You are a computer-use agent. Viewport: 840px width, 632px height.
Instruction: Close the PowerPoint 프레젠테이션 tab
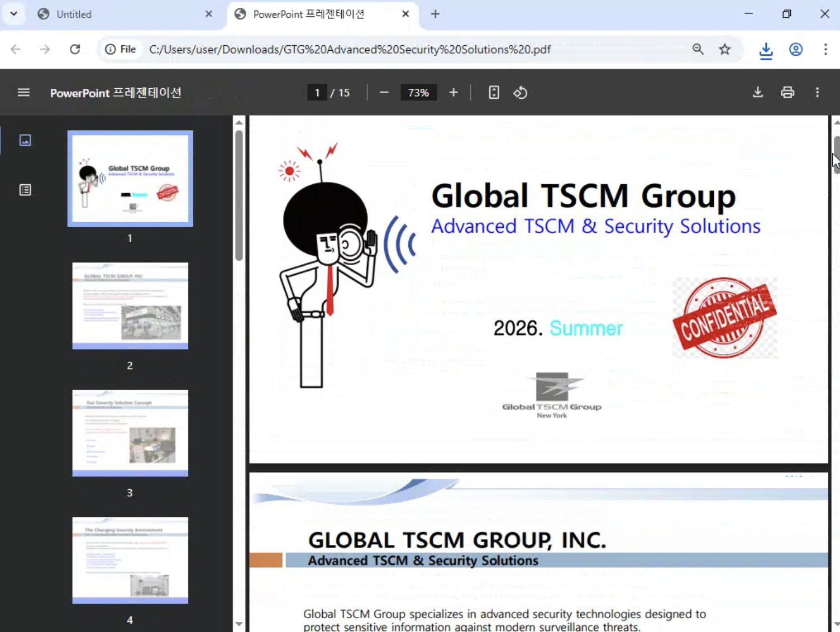tap(405, 14)
